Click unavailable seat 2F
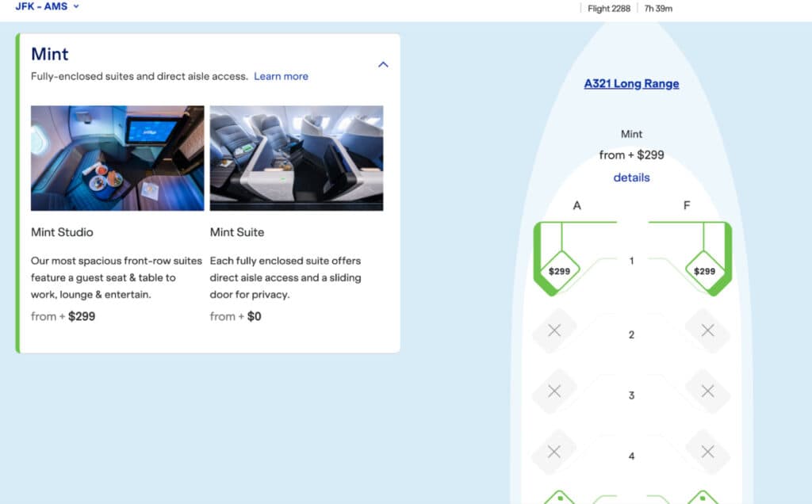The height and width of the screenshot is (504, 812). click(x=708, y=330)
